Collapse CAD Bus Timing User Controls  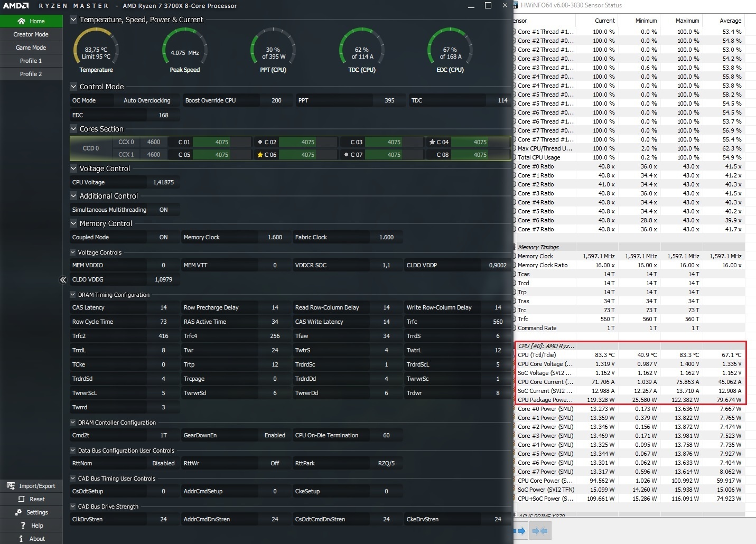(x=73, y=479)
